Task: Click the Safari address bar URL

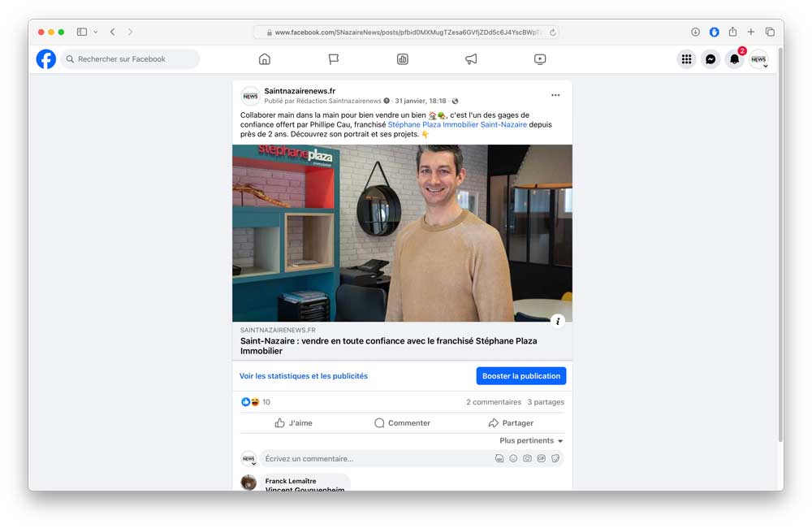Action: (x=406, y=32)
